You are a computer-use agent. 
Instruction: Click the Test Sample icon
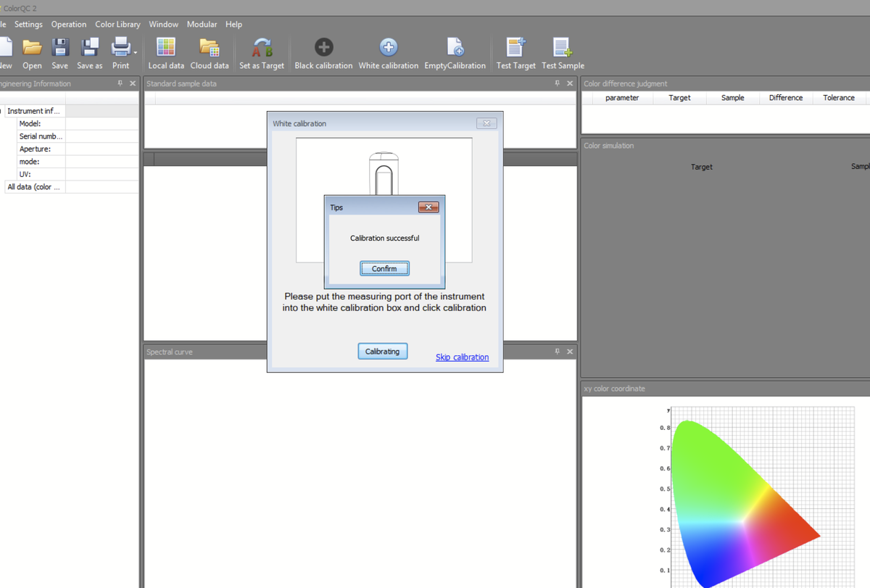[x=563, y=48]
